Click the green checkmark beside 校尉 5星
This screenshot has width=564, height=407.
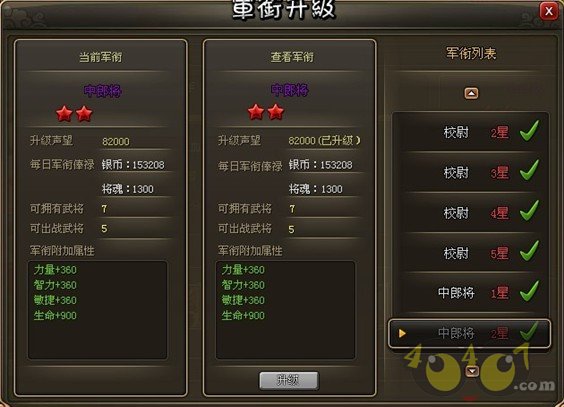point(529,251)
